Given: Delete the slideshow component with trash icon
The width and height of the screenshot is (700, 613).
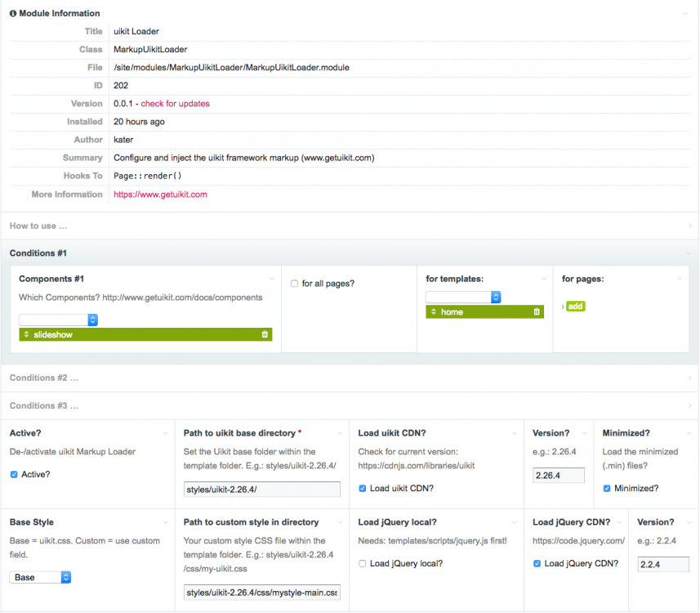Looking at the screenshot, I should 265,334.
